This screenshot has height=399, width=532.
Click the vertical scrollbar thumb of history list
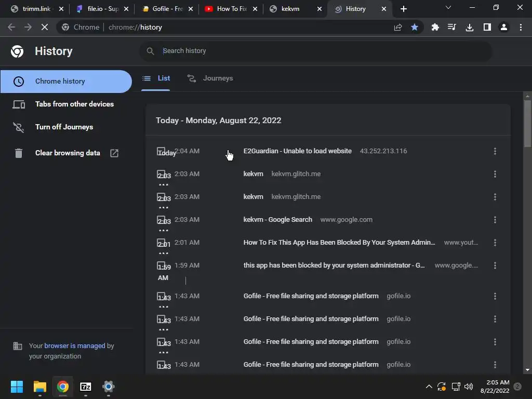[x=527, y=124]
